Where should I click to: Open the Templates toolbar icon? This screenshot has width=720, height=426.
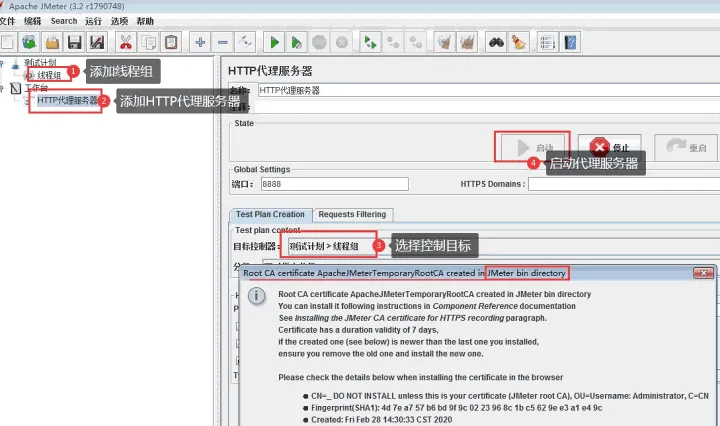pyautogui.click(x=29, y=42)
